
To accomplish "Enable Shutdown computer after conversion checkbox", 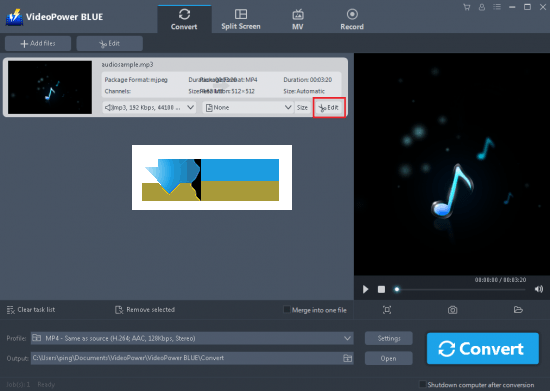I will (x=423, y=384).
